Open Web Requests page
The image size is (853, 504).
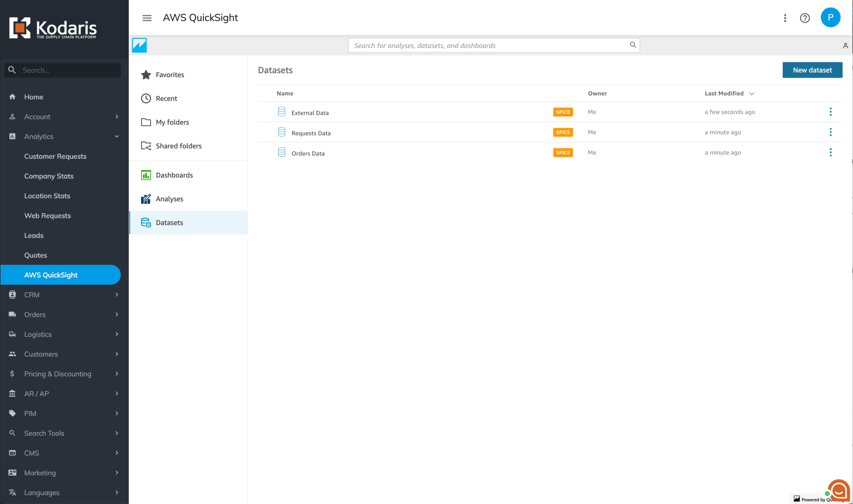[x=48, y=216]
